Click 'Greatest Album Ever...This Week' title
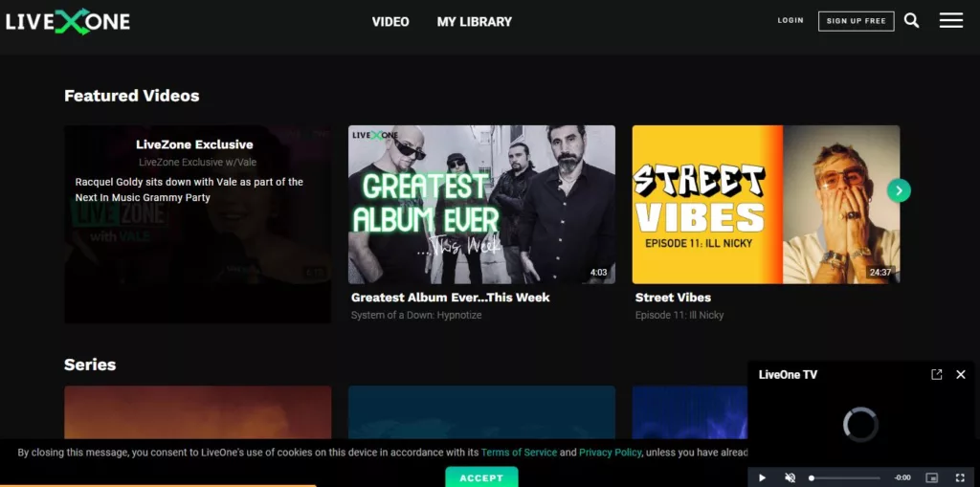 click(450, 298)
